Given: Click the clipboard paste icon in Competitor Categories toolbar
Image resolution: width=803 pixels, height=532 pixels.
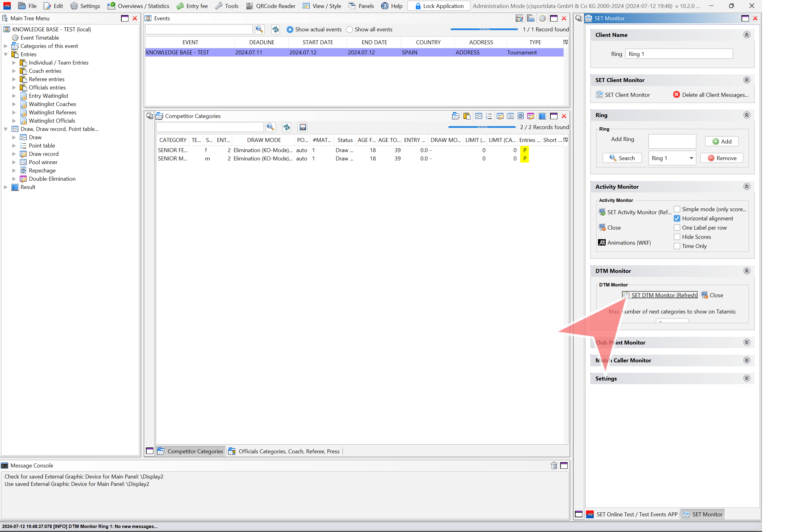Looking at the screenshot, I should tap(467, 116).
